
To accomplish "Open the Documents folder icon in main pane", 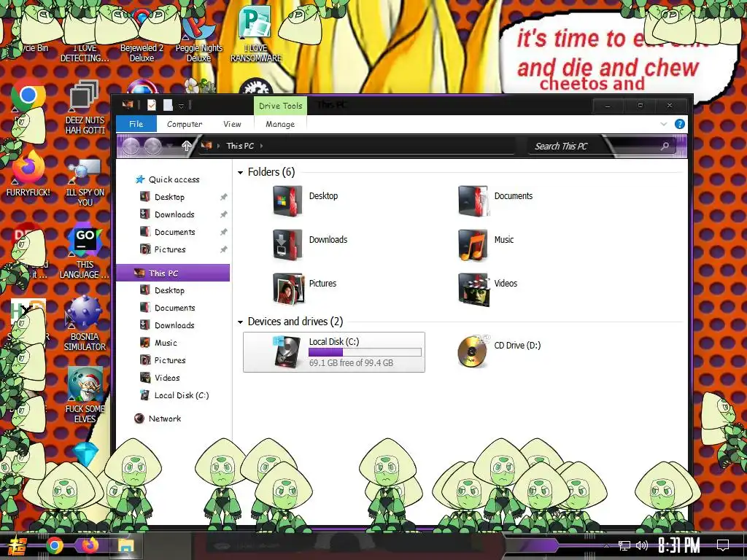I will click(473, 201).
